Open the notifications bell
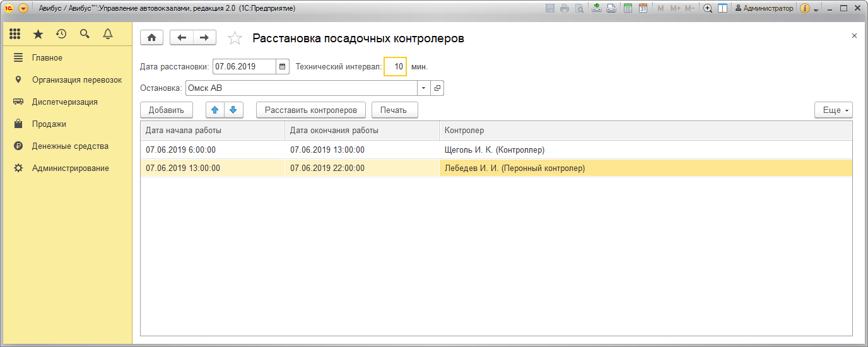The height and width of the screenshot is (347, 868). (x=108, y=34)
